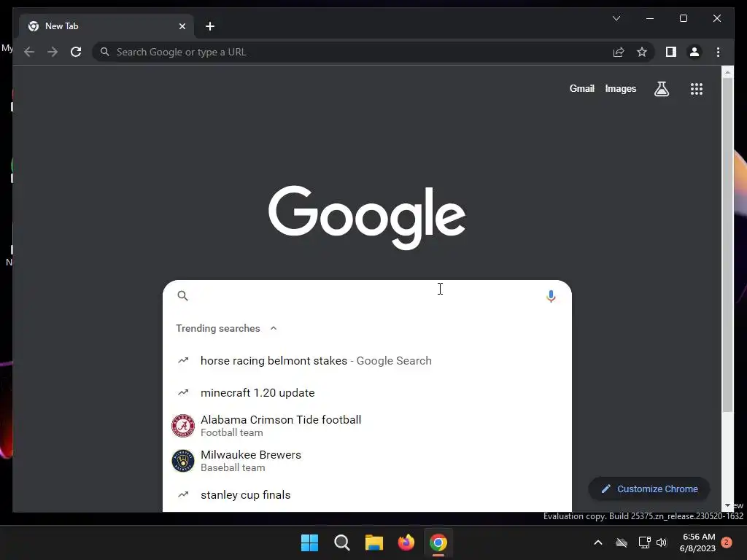
Task: Click Customize Chrome button
Action: (649, 489)
